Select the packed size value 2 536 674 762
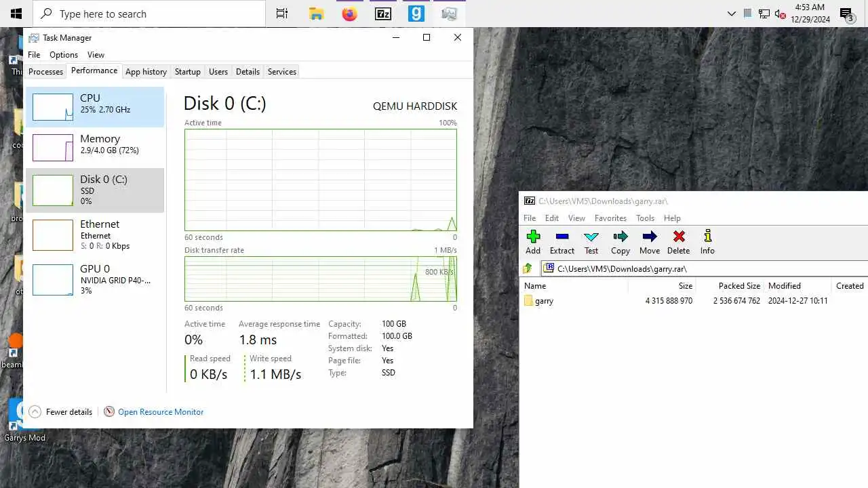The image size is (868, 488). coord(736,301)
